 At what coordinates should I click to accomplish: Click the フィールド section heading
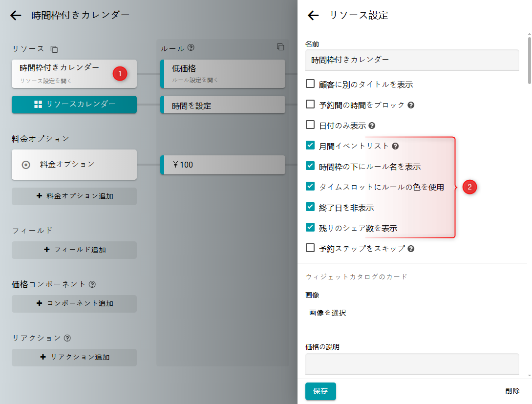coord(32,231)
